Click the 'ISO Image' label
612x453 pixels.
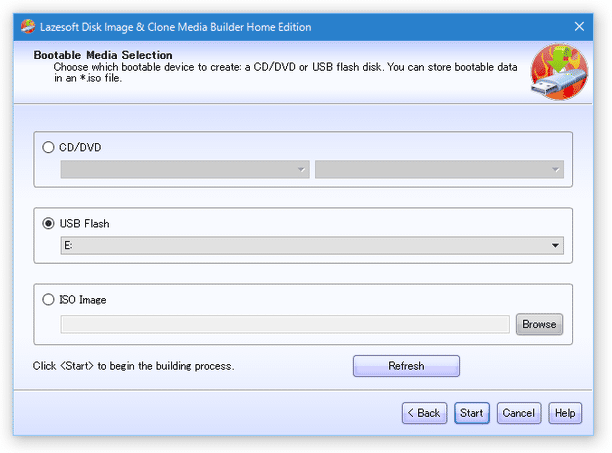click(x=83, y=300)
